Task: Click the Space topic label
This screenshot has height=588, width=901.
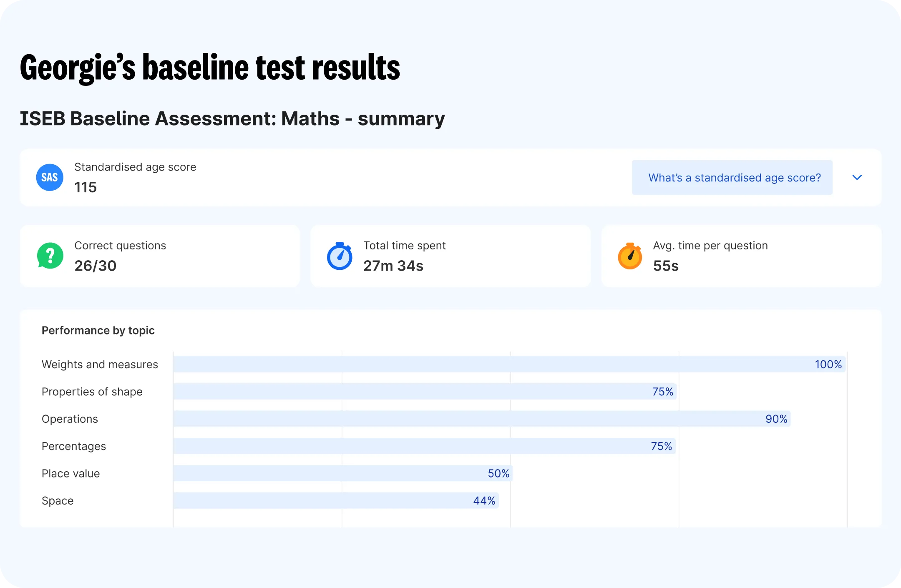Action: [58, 501]
